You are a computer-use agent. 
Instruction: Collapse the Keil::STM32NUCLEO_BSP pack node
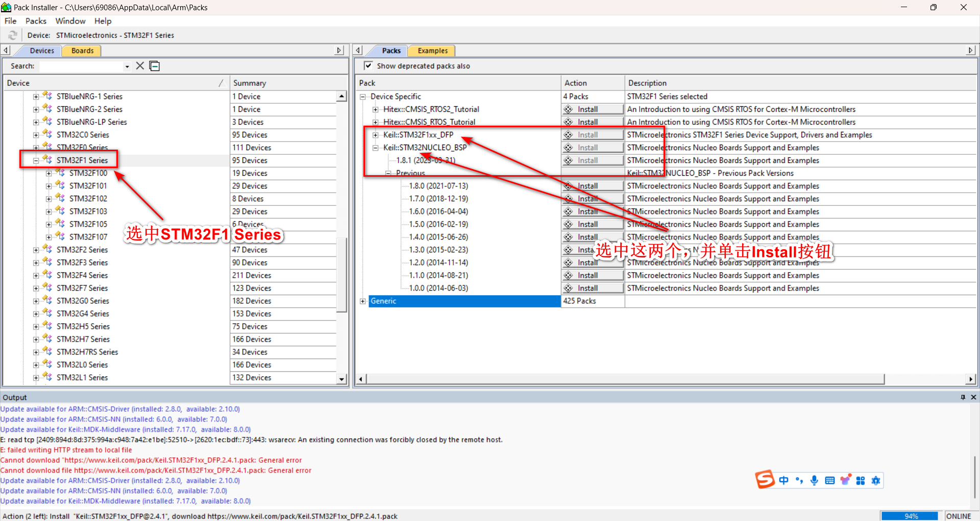[x=375, y=148]
